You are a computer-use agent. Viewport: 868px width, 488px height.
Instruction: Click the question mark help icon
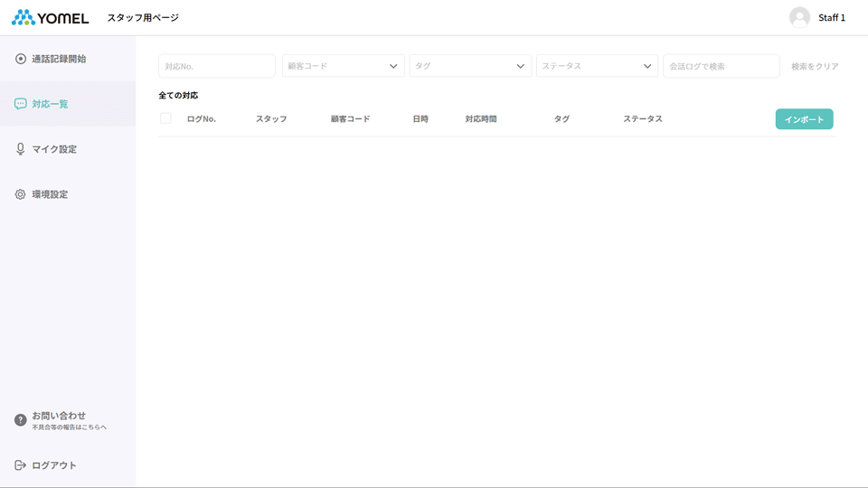pyautogui.click(x=21, y=420)
